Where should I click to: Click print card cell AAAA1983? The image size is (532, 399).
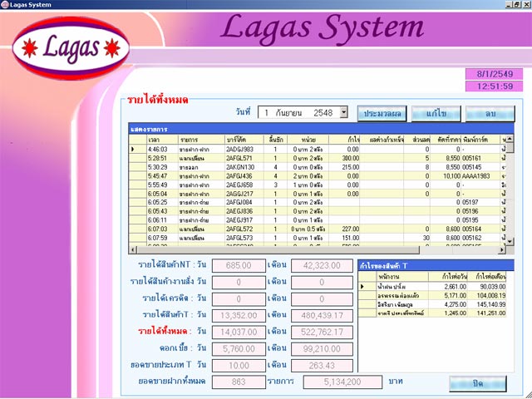point(480,175)
